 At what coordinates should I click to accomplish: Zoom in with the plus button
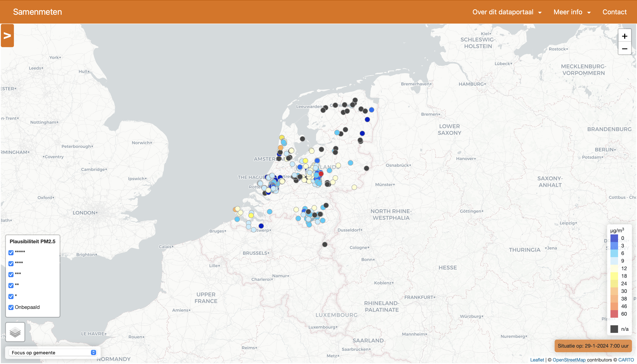click(x=625, y=36)
